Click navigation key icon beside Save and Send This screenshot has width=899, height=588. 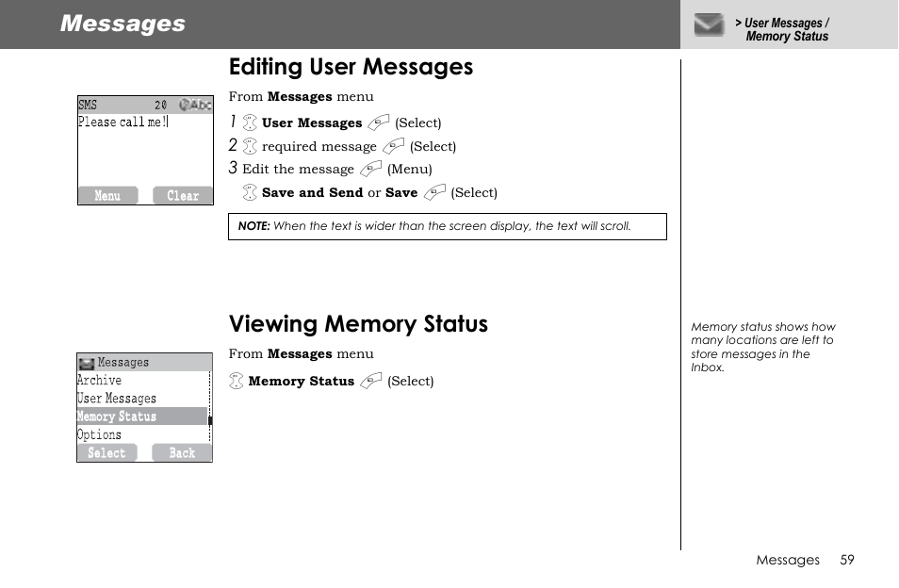(250, 192)
